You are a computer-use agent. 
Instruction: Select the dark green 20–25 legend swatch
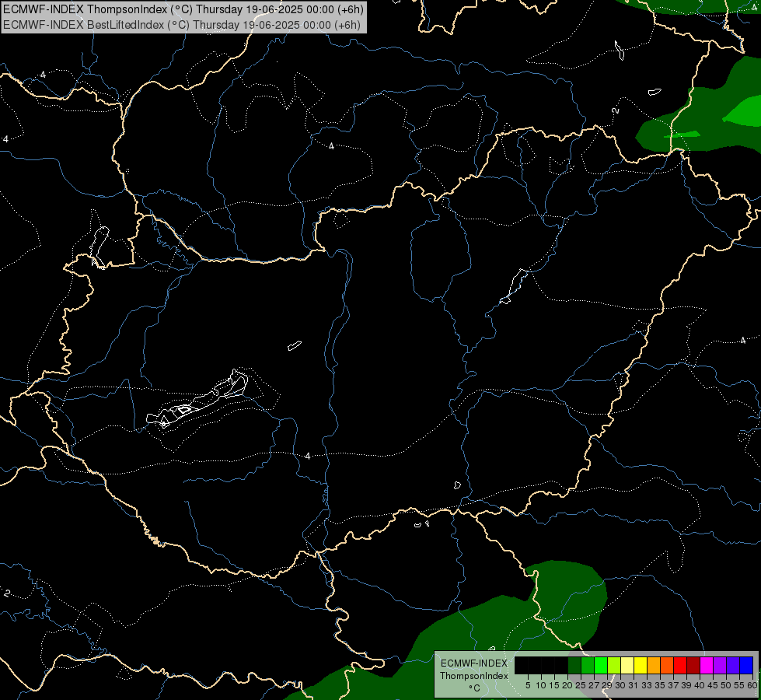click(574, 665)
